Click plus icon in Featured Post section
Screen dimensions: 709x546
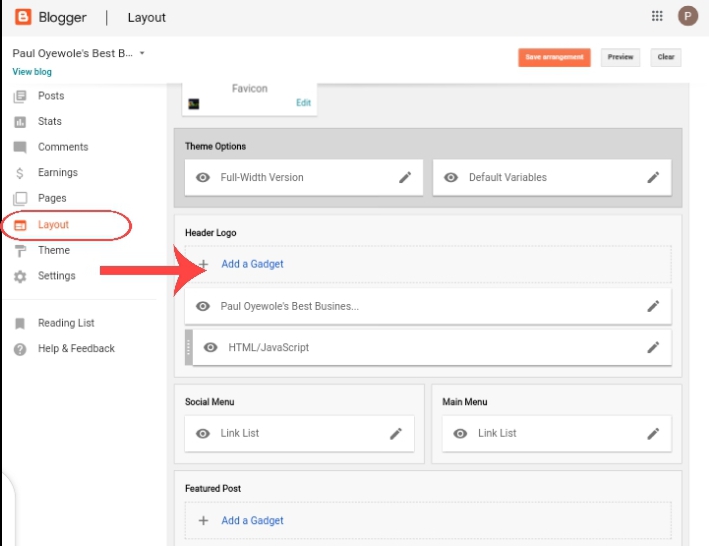tap(203, 521)
